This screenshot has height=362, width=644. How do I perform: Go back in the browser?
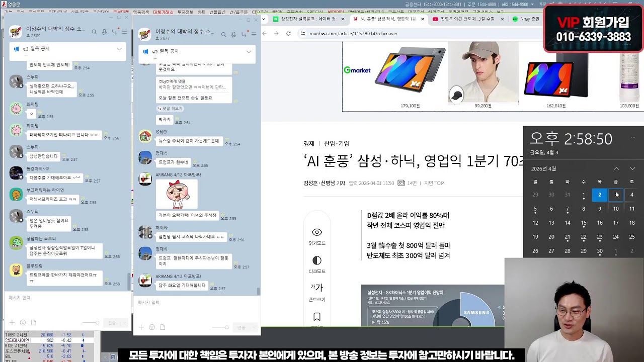point(265,33)
